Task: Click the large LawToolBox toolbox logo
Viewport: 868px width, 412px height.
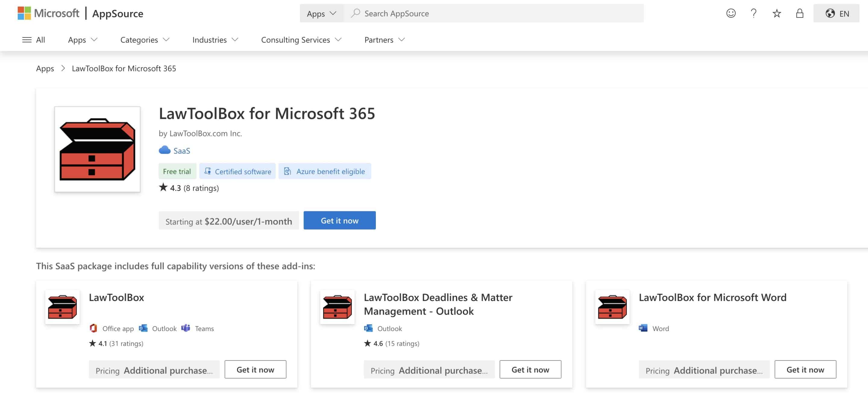Action: tap(97, 149)
